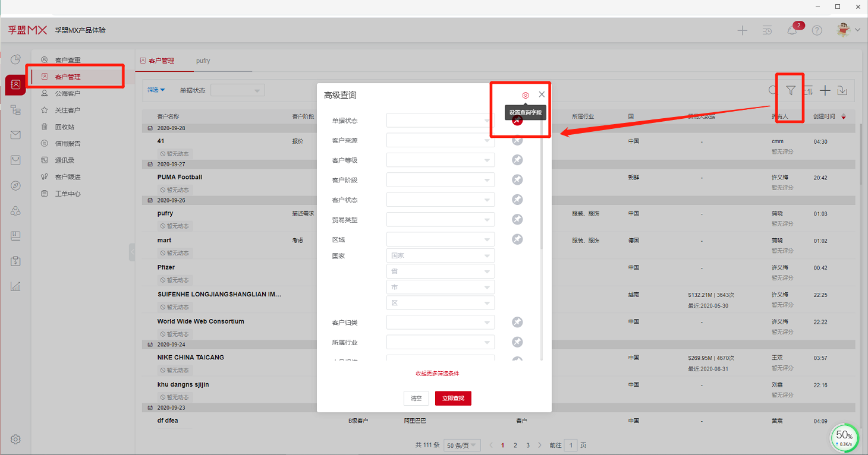This screenshot has width=868, height=455.
Task: Click the notification bell icon
Action: pyautogui.click(x=792, y=30)
